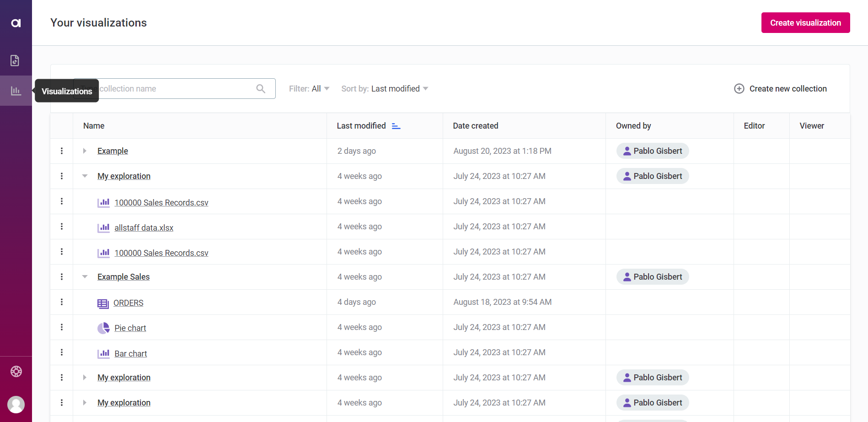Expand the Example collection
This screenshot has width=868, height=422.
click(x=84, y=151)
